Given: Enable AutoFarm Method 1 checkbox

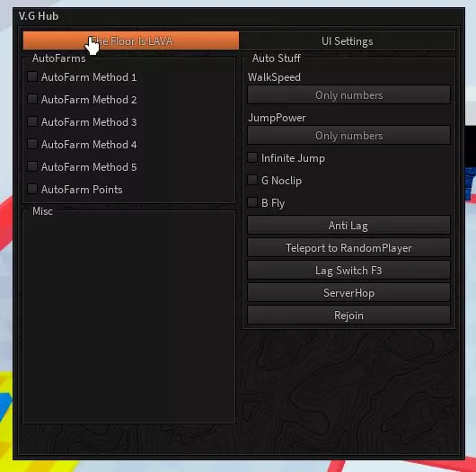Looking at the screenshot, I should pos(32,76).
